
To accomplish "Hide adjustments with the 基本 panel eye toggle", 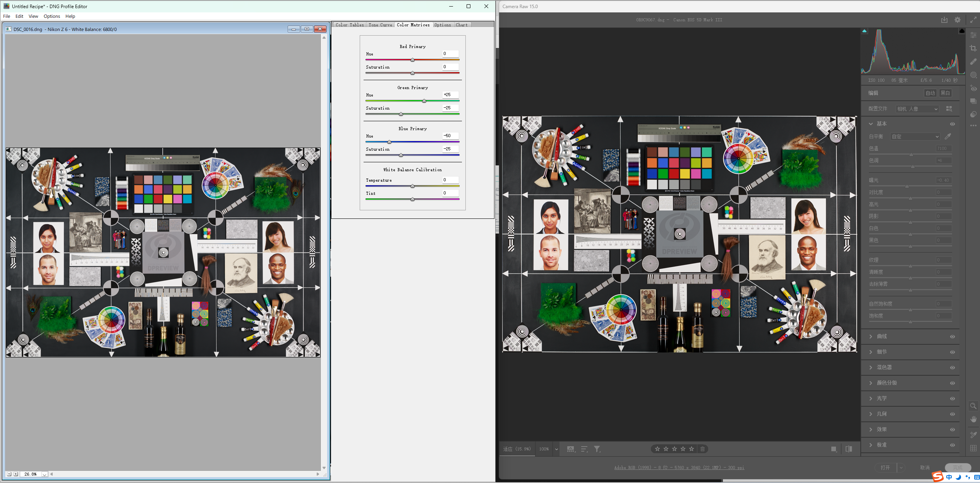I will pyautogui.click(x=953, y=124).
